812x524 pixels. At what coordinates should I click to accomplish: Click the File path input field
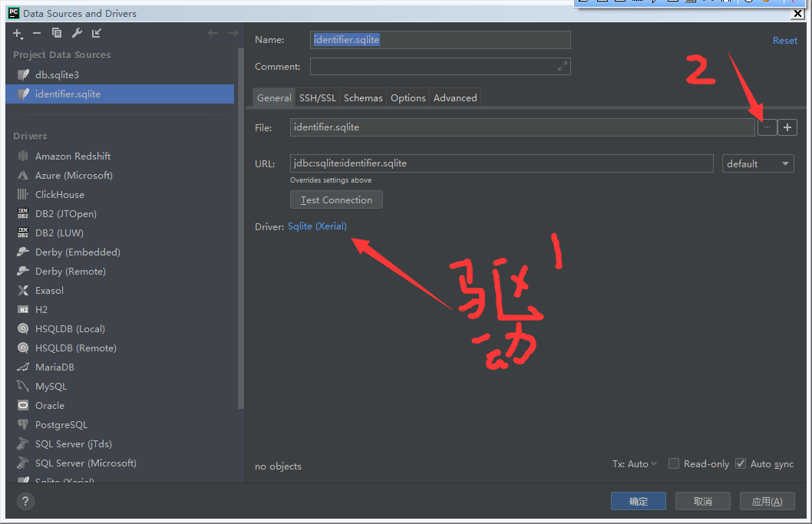(x=522, y=127)
